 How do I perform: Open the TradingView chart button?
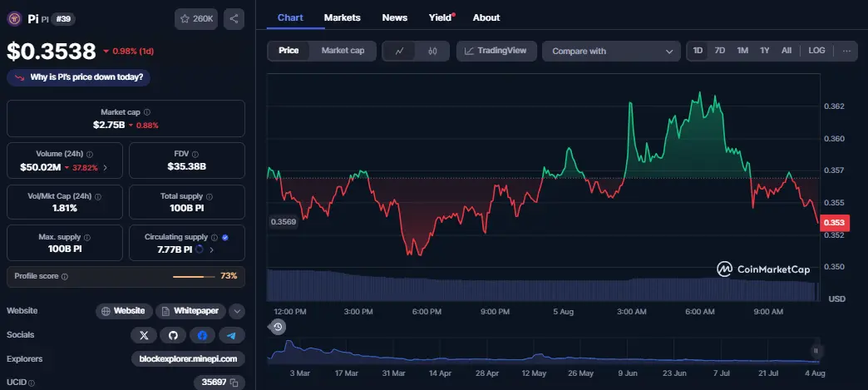click(x=496, y=51)
